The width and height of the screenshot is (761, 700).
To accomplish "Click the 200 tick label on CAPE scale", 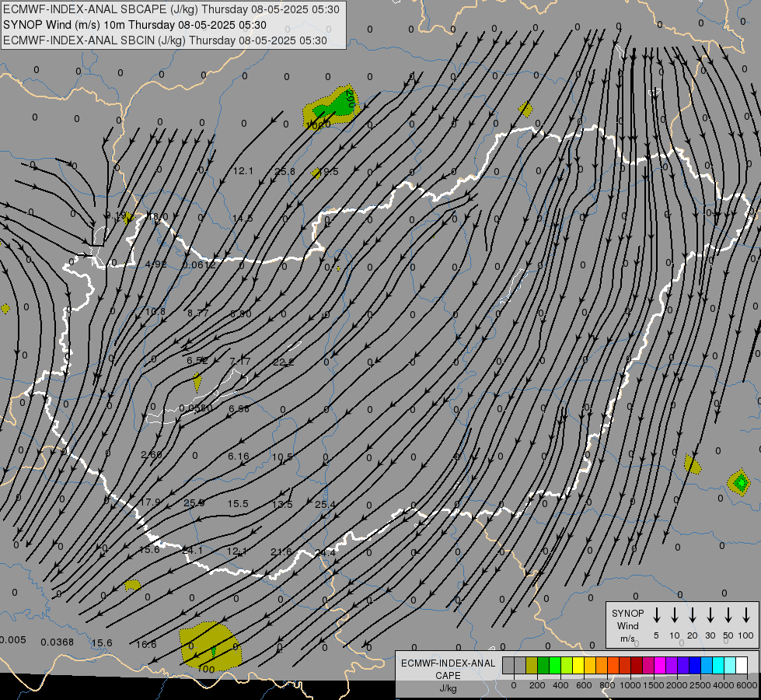I will point(537,685).
